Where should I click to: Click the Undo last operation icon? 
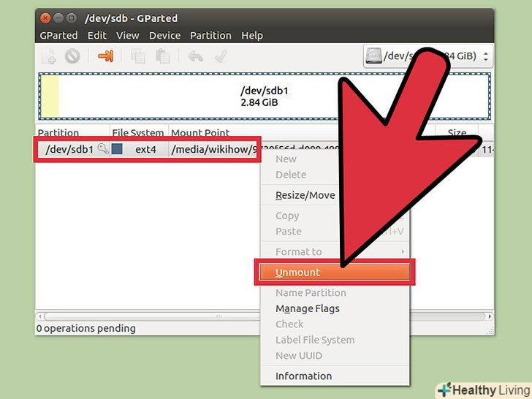(x=195, y=56)
